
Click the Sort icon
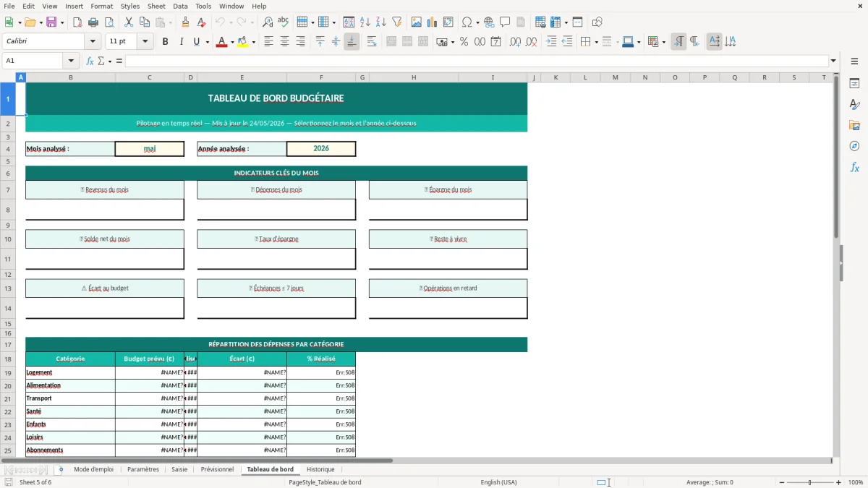click(349, 22)
